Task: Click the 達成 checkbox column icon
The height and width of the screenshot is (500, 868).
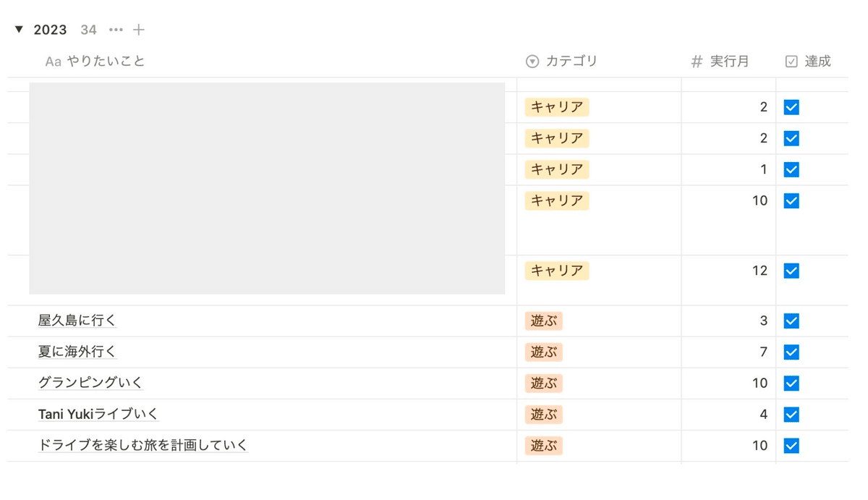Action: coord(791,62)
